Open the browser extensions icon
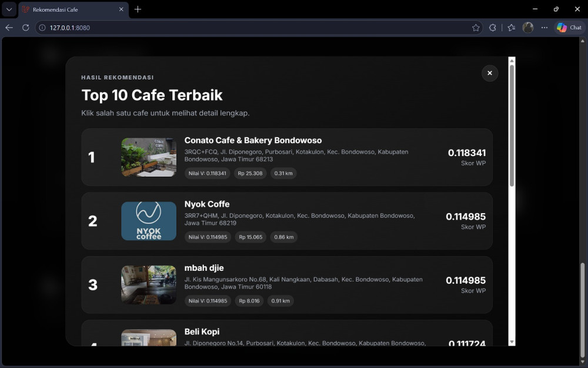588x368 pixels. (492, 28)
